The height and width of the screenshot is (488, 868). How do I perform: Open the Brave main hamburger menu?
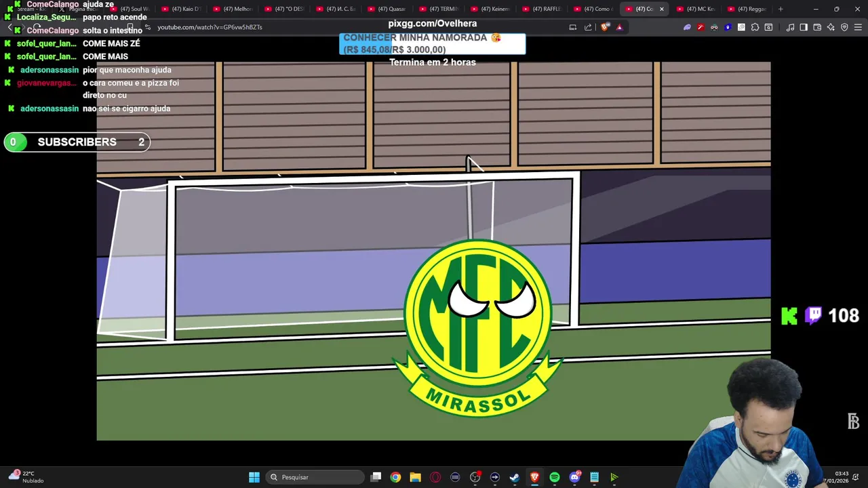click(x=858, y=27)
